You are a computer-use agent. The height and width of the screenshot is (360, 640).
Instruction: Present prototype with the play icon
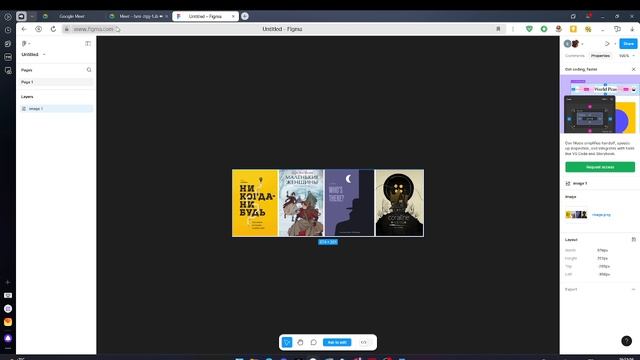click(x=607, y=44)
